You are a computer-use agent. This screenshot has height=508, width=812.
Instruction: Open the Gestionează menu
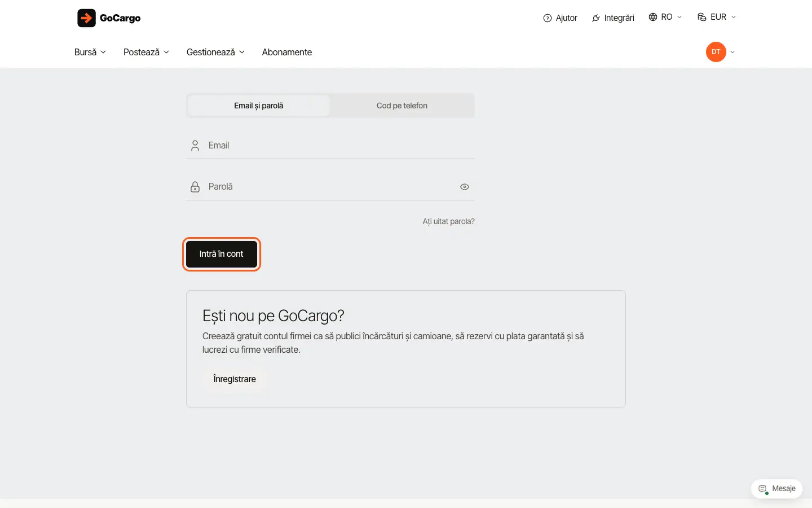point(211,52)
